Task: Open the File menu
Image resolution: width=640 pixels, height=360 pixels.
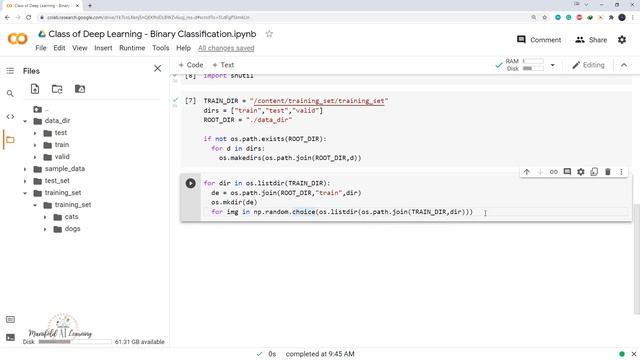Action: (x=41, y=48)
